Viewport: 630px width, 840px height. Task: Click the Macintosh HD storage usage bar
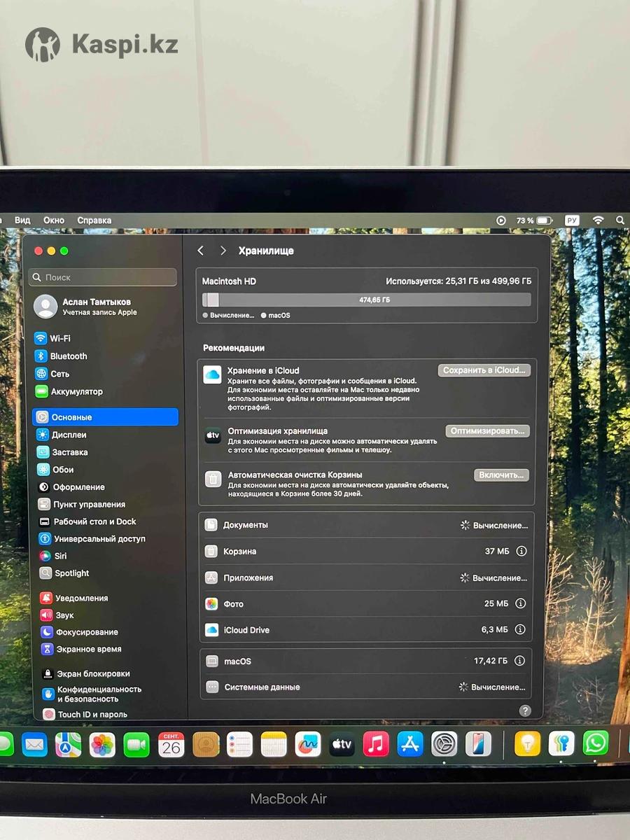[366, 300]
